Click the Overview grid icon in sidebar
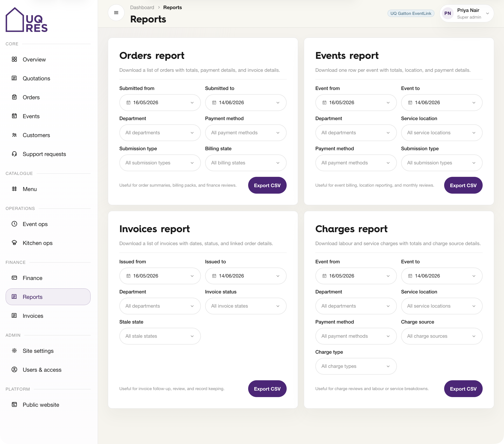The image size is (504, 444). (14, 59)
